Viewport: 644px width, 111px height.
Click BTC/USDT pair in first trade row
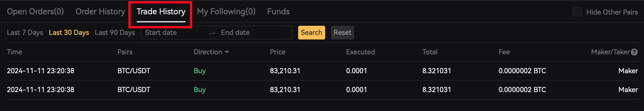[x=134, y=71]
